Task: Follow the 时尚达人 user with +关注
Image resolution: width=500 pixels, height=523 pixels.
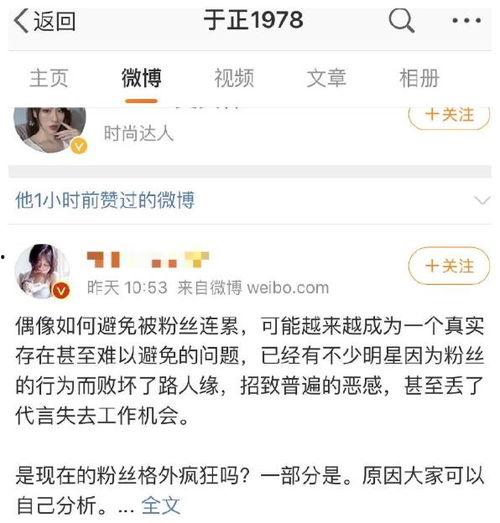Action: click(449, 117)
